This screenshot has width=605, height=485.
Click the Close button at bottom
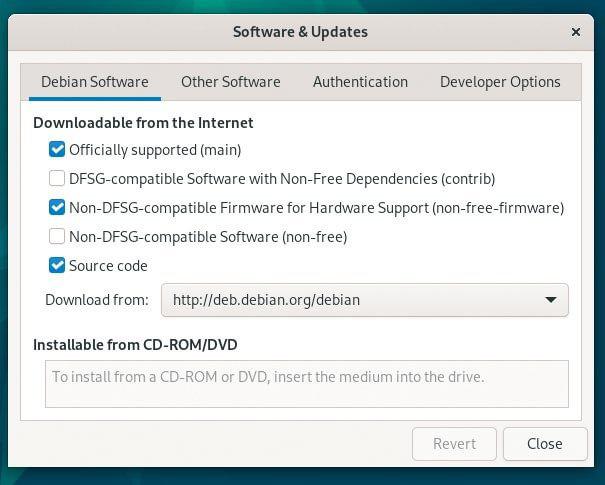click(545, 444)
